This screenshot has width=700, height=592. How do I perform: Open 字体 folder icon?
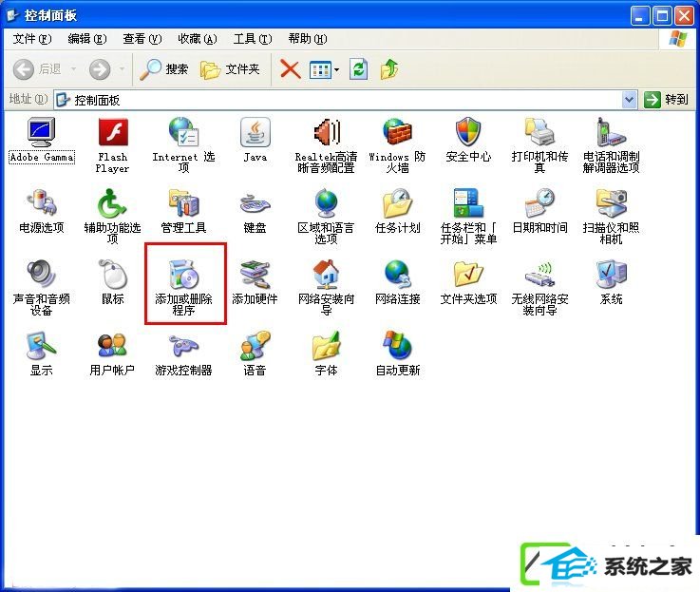(x=327, y=345)
